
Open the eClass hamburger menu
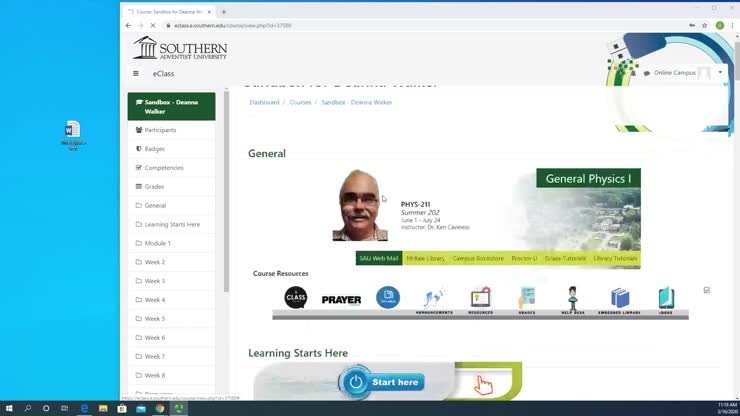pyautogui.click(x=136, y=74)
